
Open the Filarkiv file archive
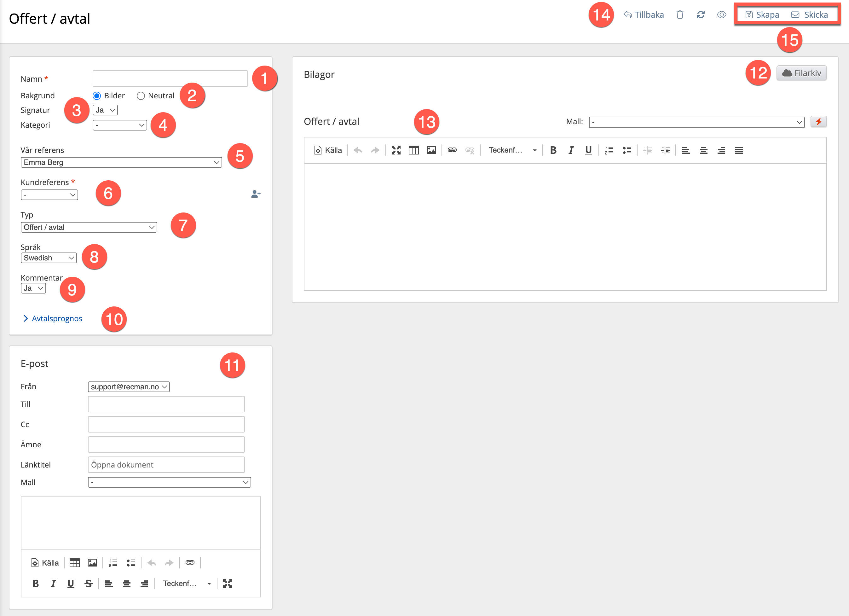pos(801,73)
